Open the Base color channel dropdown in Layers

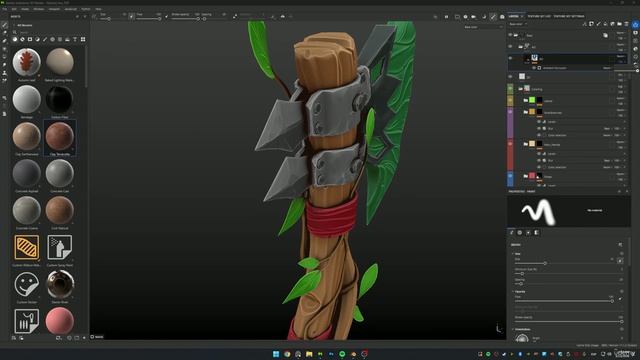click(518, 24)
